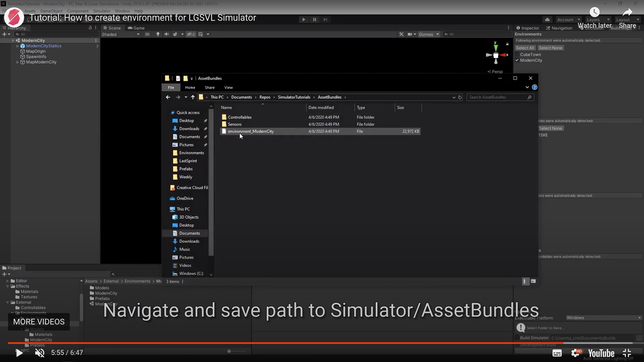Click Select All environments button
644x362 pixels.
[x=525, y=48]
